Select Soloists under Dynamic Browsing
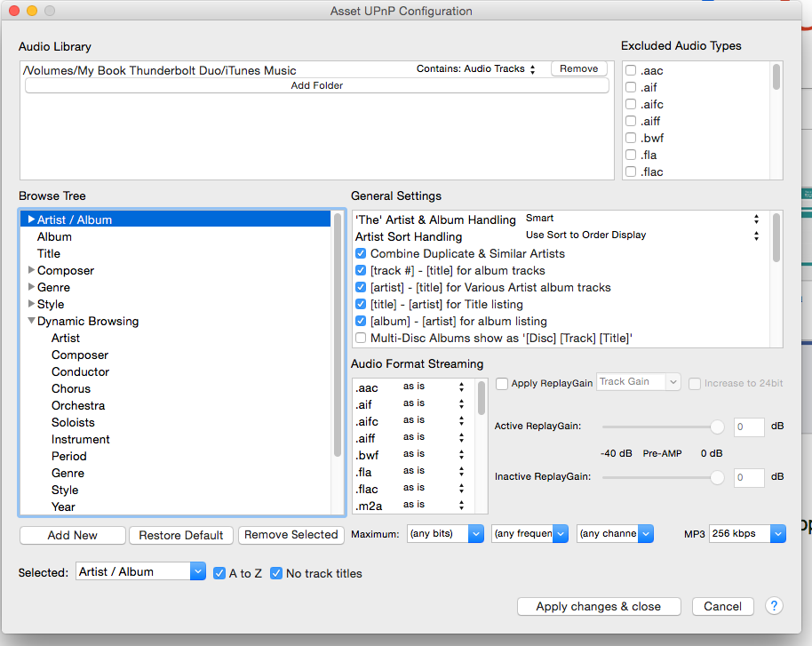The image size is (812, 646). pos(73,422)
